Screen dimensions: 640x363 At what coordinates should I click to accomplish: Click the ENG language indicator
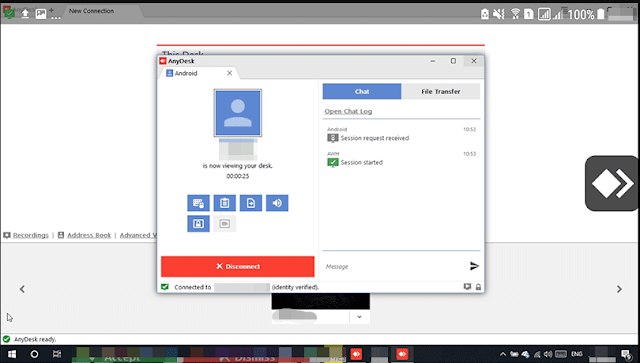[x=576, y=354]
